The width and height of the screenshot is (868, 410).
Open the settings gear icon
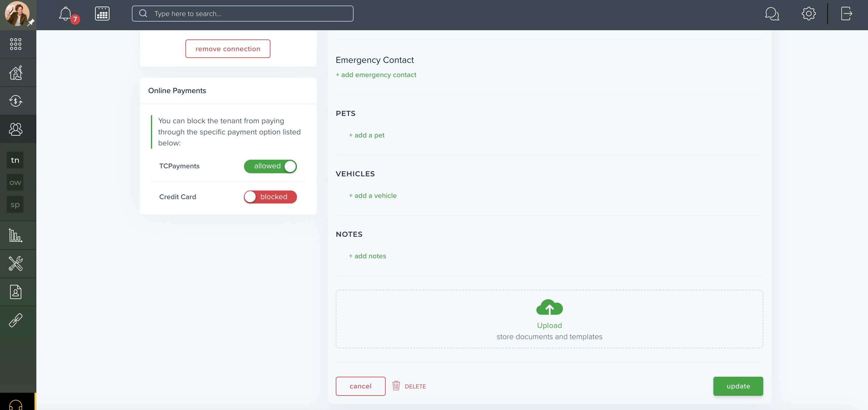pyautogui.click(x=808, y=14)
